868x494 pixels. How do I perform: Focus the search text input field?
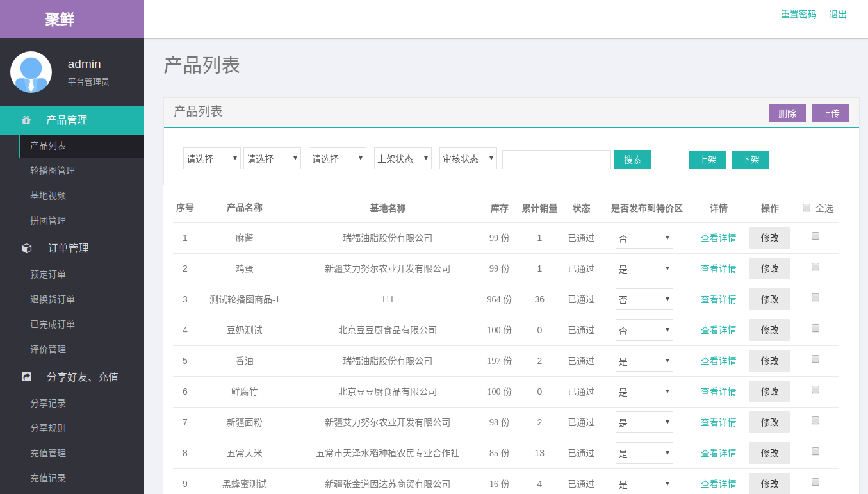[557, 160]
